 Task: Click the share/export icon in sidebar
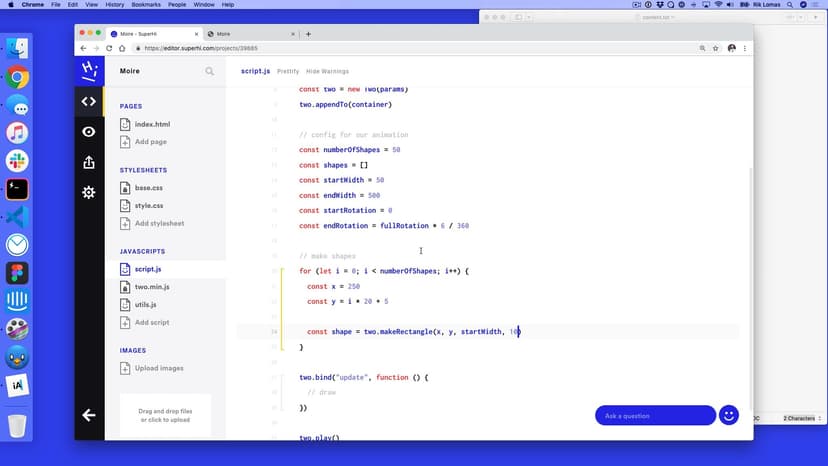point(89,162)
